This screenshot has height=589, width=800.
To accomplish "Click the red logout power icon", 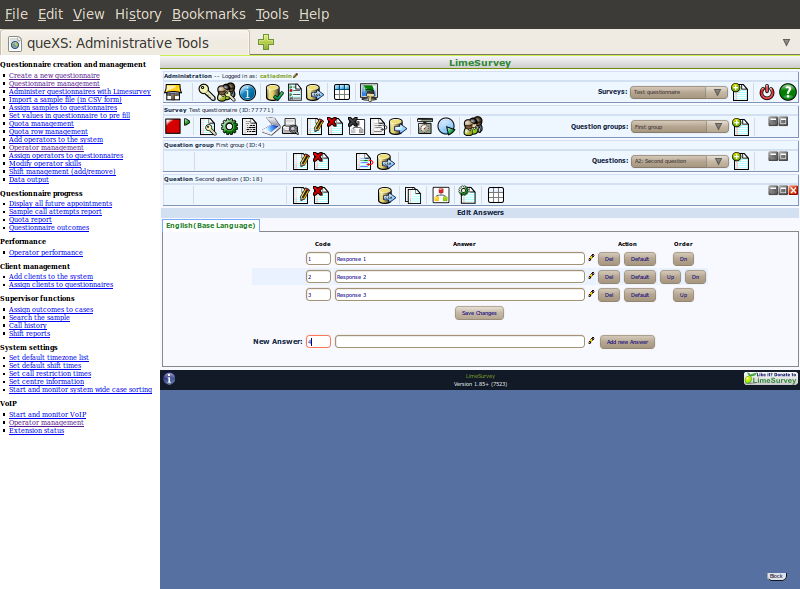I will [x=767, y=92].
